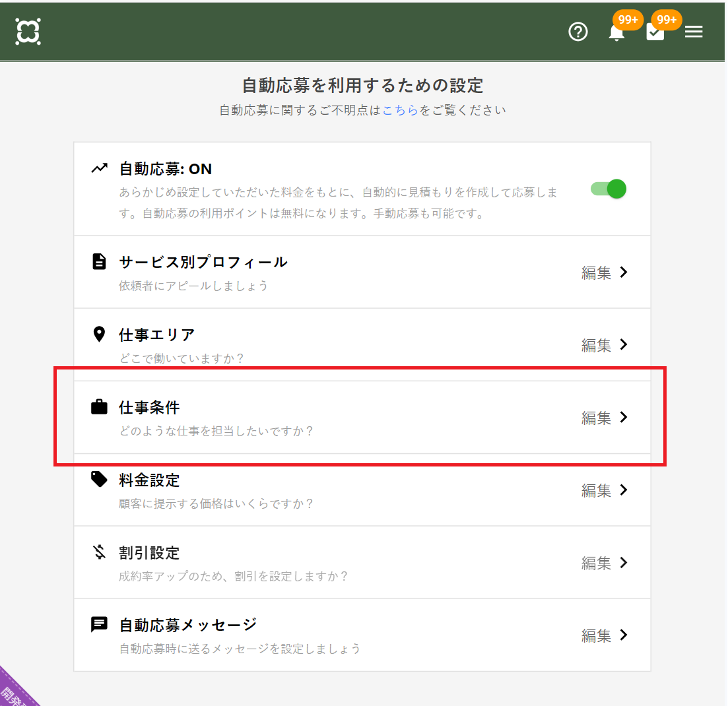Expand the 割引設定 chevron arrow
Screen dimensions: 728x706
(624, 563)
